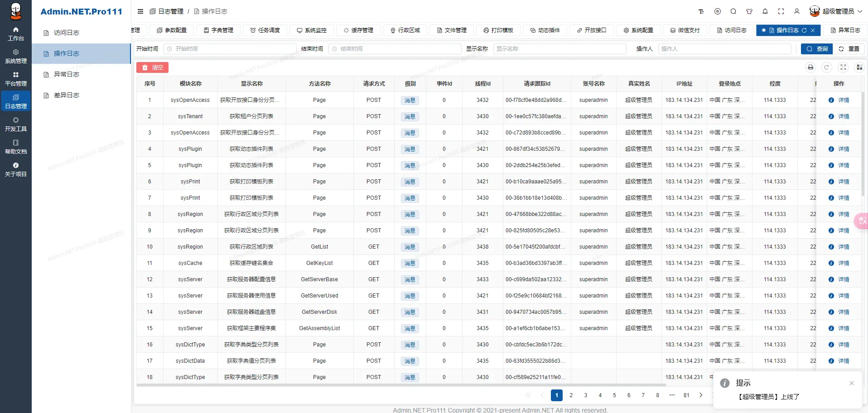Switch to the 微信支付 tab
The image size is (868, 413).
click(x=685, y=30)
